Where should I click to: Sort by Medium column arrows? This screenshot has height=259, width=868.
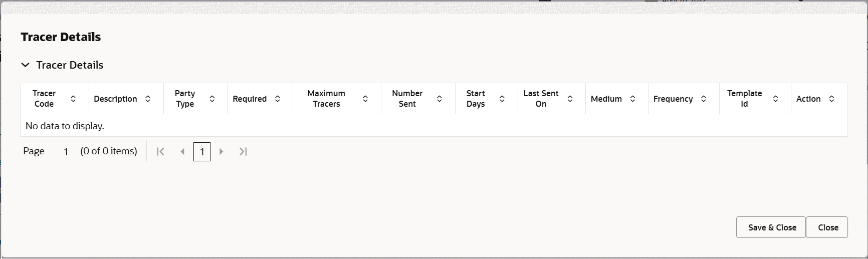(633, 99)
